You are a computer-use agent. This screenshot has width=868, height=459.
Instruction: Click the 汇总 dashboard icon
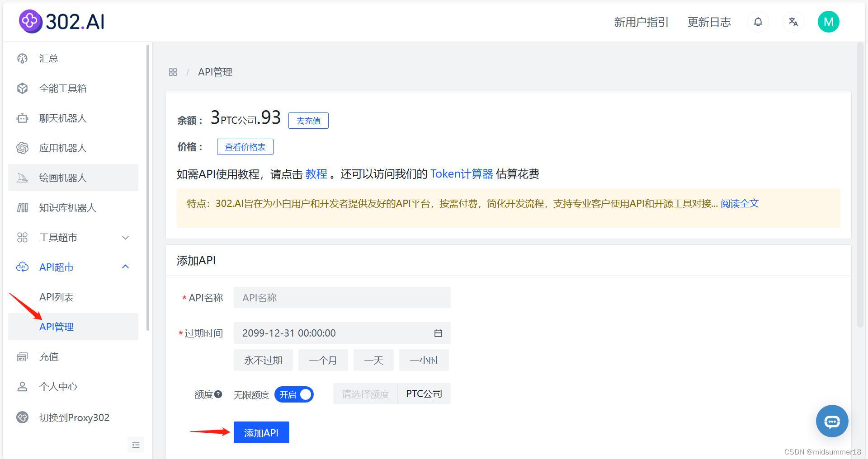click(x=22, y=58)
